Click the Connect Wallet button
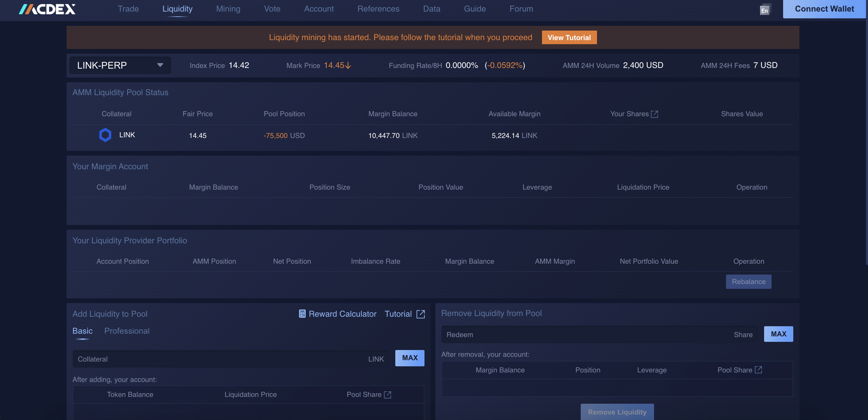This screenshot has height=420, width=868. [824, 9]
